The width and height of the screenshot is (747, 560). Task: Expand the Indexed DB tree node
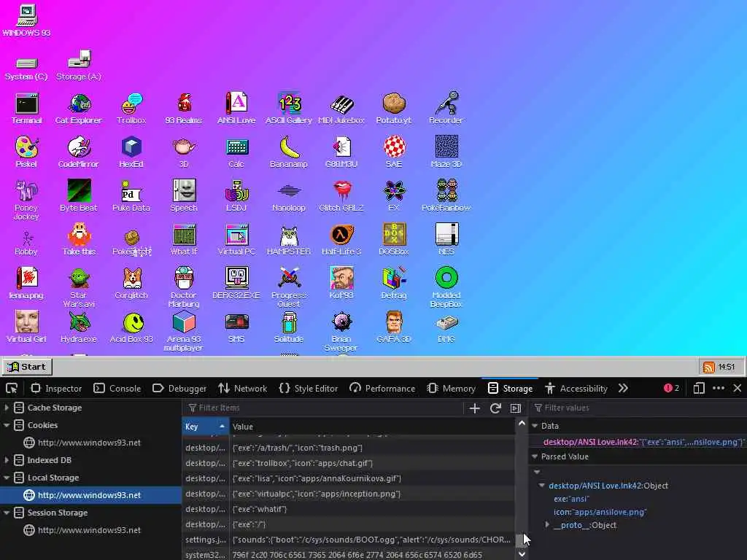pos(7,460)
